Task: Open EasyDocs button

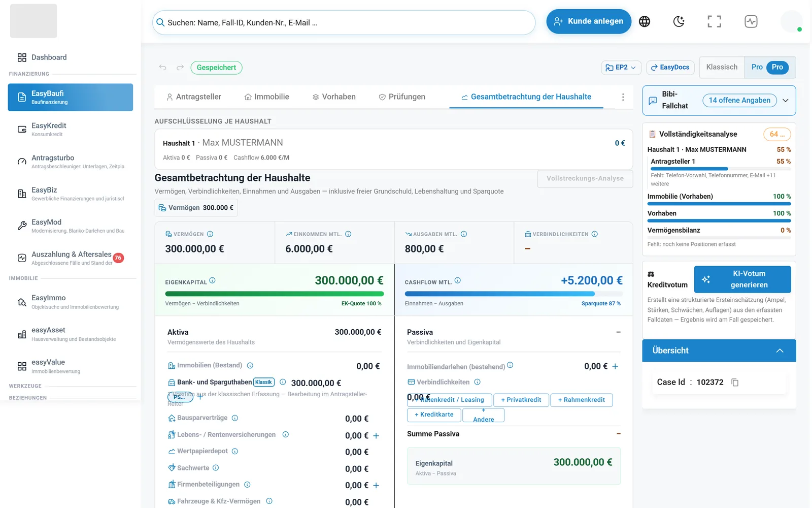Action: click(x=670, y=68)
